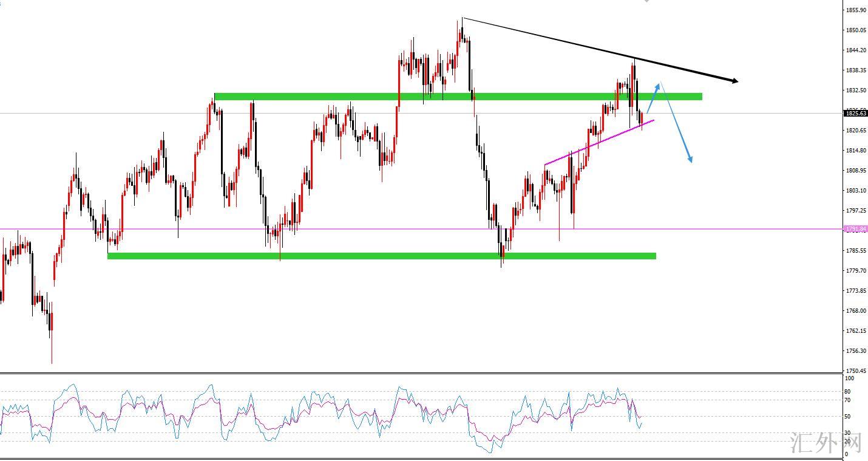Screen dimensions: 868x461
Task: Select 1756.30 on the price axis
Action: click(x=855, y=351)
